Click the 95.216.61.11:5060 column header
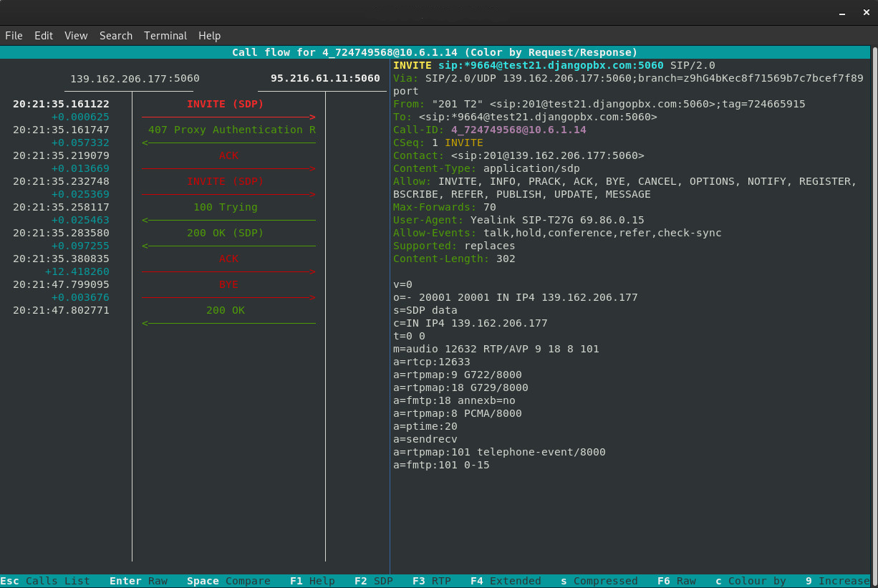The image size is (878, 588). coord(325,79)
